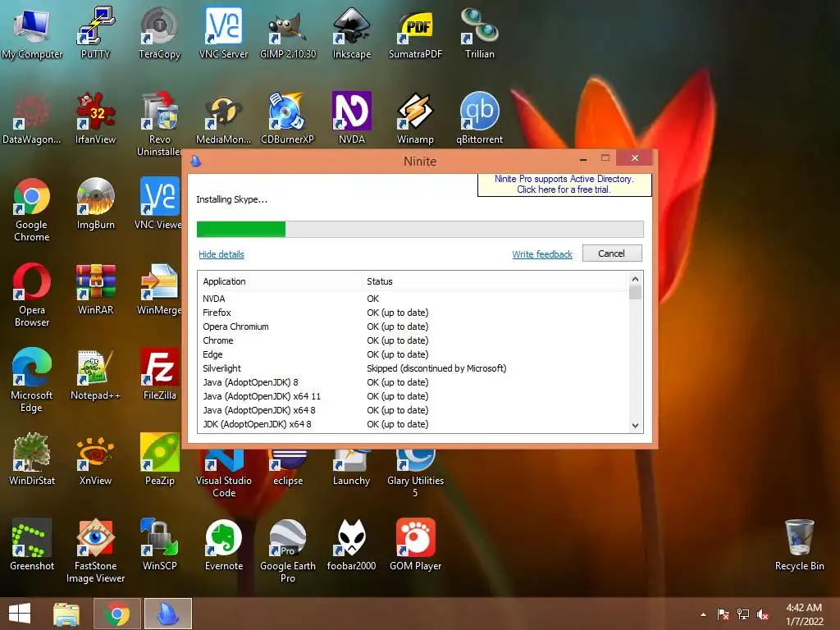Open Google Chrome desktop icon
Screen dimensions: 840x630
(x=32, y=209)
